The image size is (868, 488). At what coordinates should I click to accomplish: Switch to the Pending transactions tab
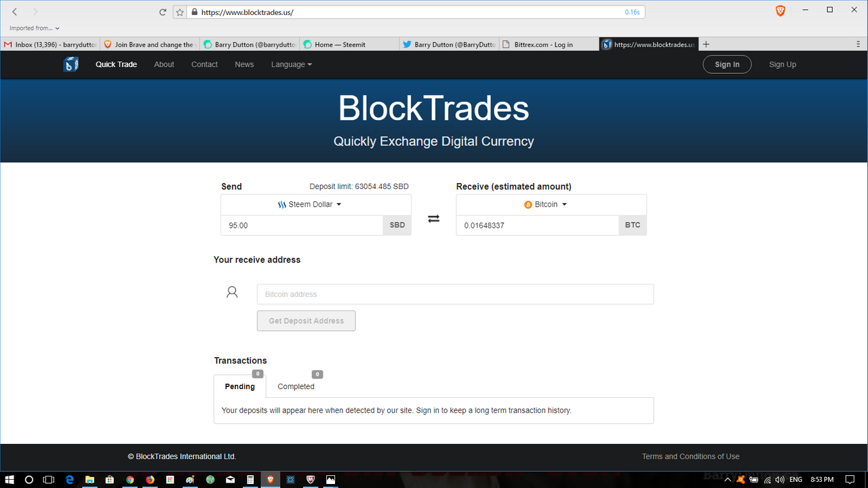240,386
